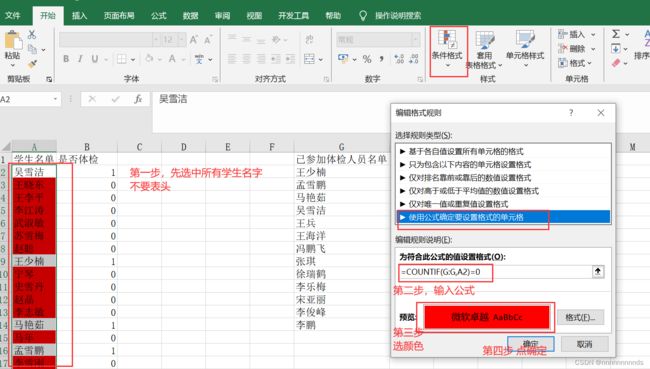Click the Paste (粘贴) icon
This screenshot has height=369, width=650.
(13, 41)
